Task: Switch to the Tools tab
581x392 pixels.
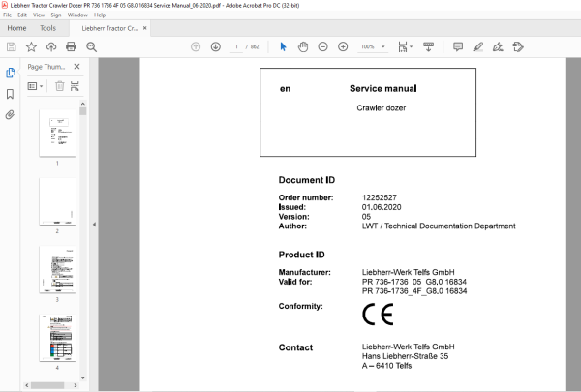Action: [x=47, y=28]
